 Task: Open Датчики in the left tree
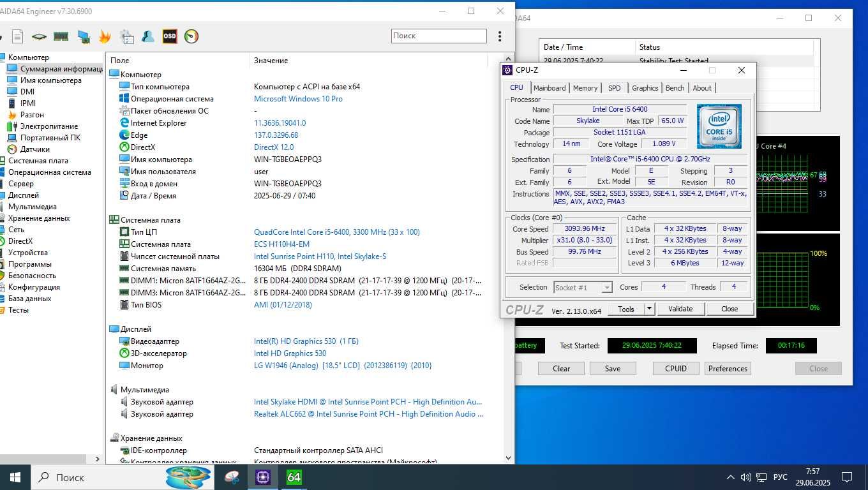pos(34,149)
